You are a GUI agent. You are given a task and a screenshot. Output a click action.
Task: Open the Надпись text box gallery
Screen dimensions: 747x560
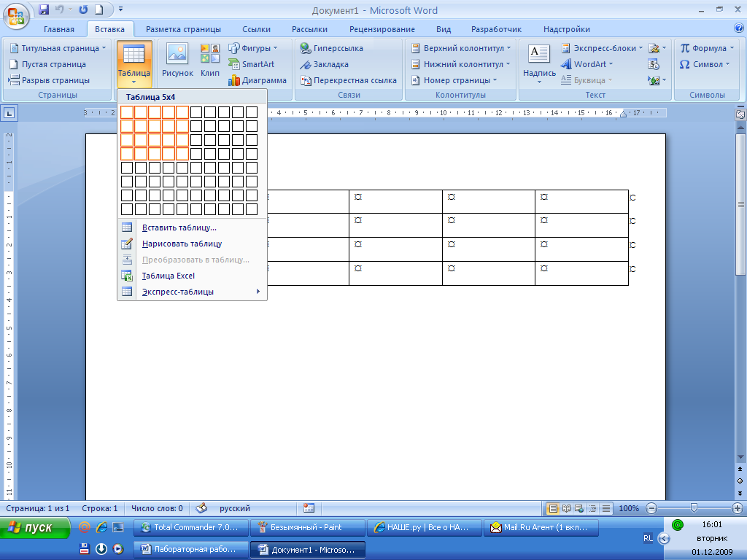point(539,64)
